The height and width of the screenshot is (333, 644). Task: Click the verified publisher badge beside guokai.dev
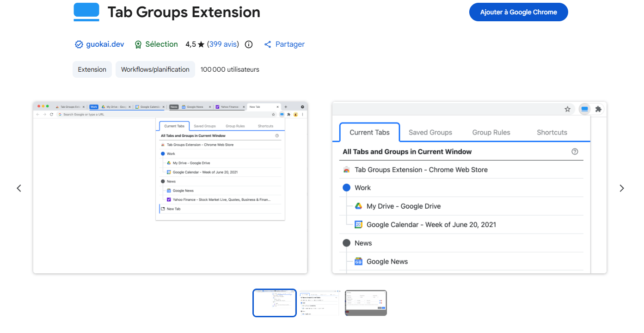click(79, 44)
